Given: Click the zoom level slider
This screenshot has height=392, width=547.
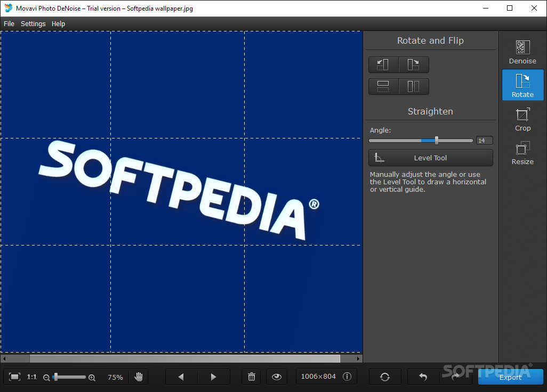Looking at the screenshot, I should click(x=69, y=377).
